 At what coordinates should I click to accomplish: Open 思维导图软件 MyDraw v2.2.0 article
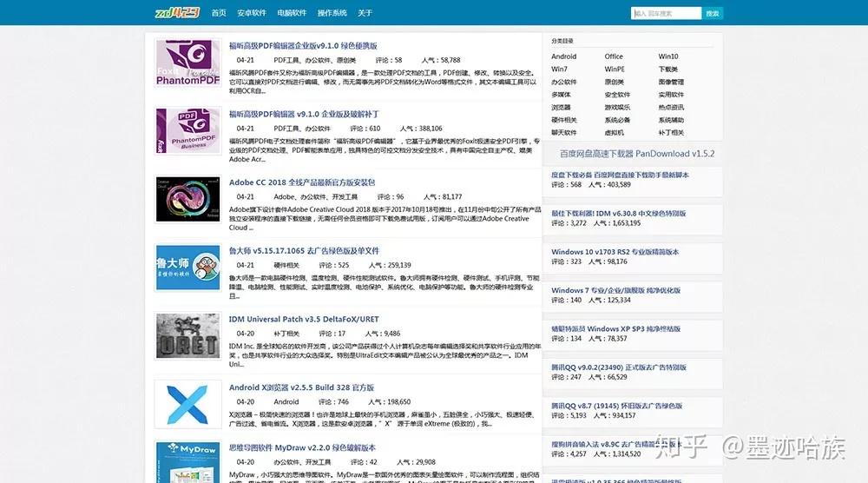(302, 447)
